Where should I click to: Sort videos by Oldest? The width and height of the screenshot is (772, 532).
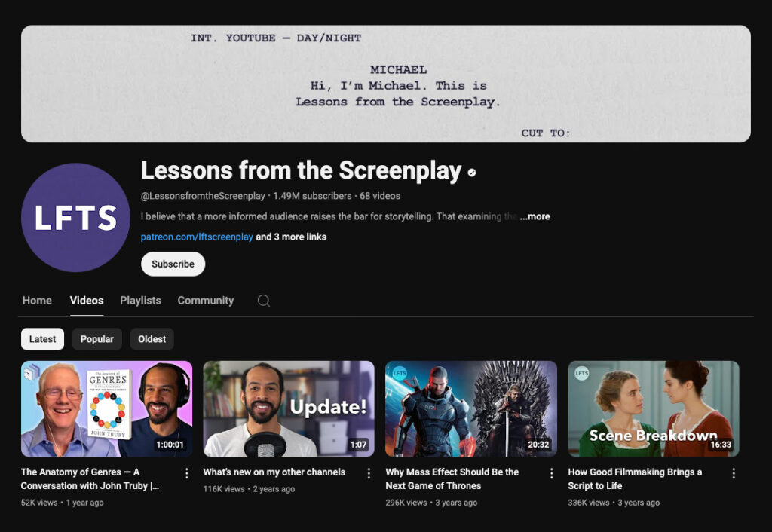point(152,339)
